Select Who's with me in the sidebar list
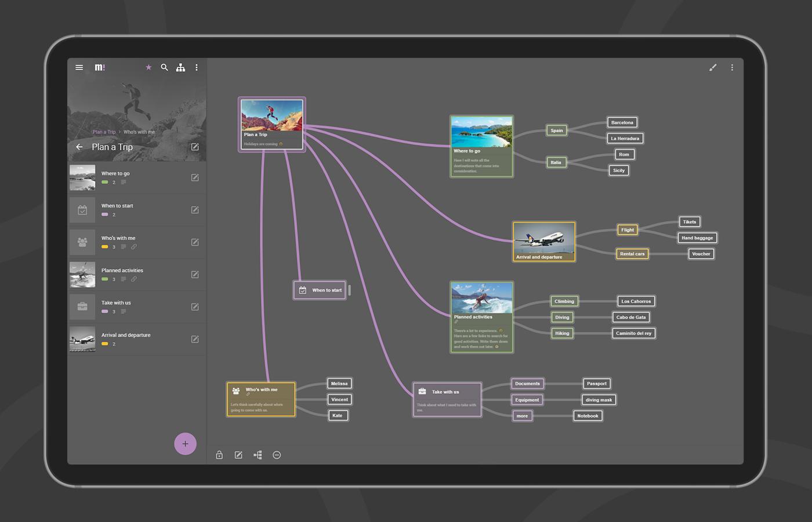 [137, 242]
